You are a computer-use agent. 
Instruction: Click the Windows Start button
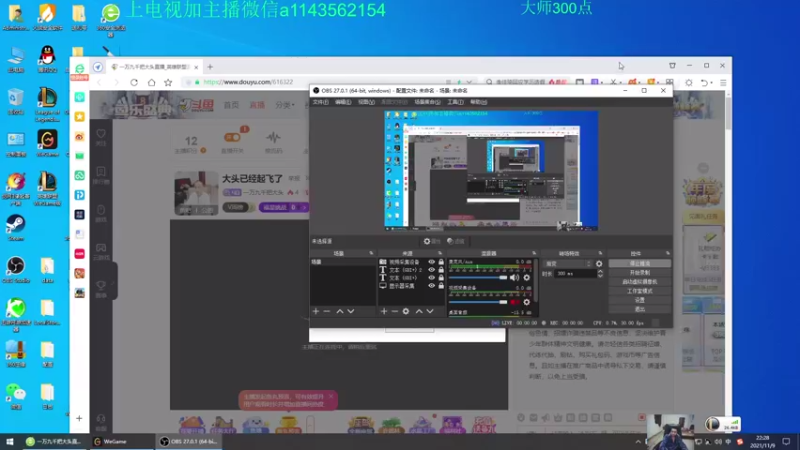pyautogui.click(x=9, y=442)
